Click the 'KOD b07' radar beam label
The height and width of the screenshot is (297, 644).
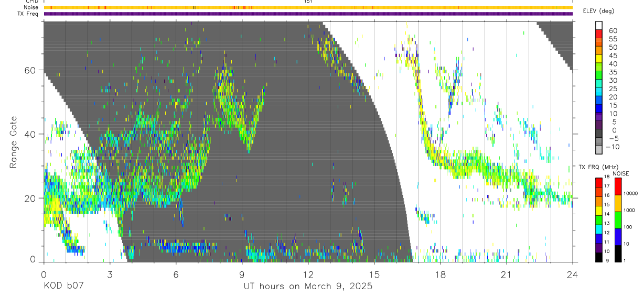[64, 287]
